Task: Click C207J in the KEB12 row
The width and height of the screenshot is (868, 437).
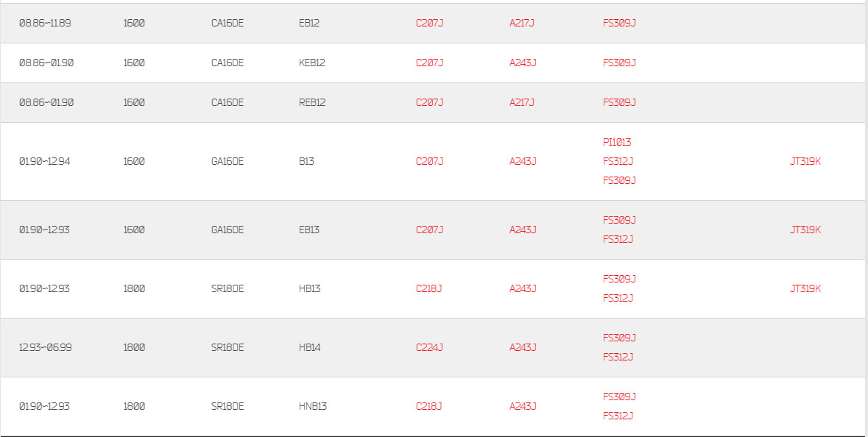Action: coord(429,63)
